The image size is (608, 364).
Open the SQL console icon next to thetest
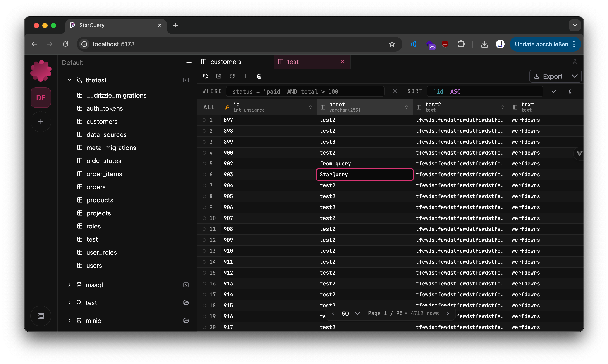click(186, 80)
